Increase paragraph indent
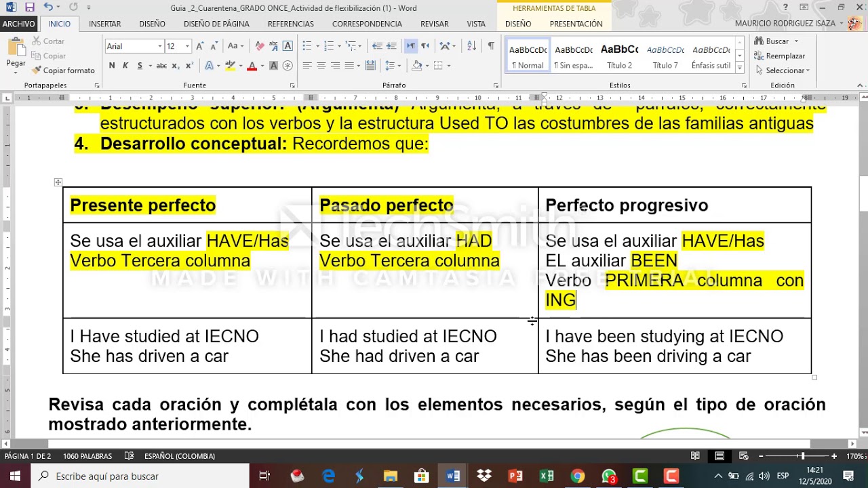The width and height of the screenshot is (868, 488). [393, 46]
